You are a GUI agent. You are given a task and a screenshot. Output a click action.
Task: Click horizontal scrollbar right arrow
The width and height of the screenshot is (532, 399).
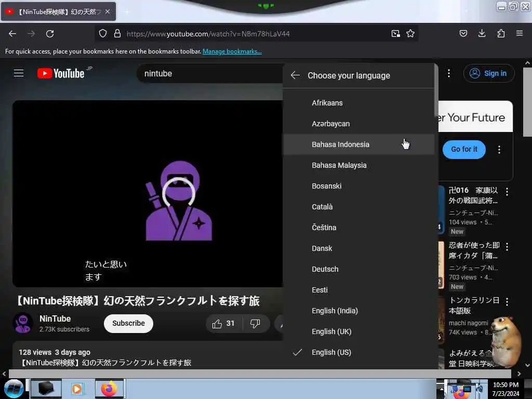click(519, 374)
